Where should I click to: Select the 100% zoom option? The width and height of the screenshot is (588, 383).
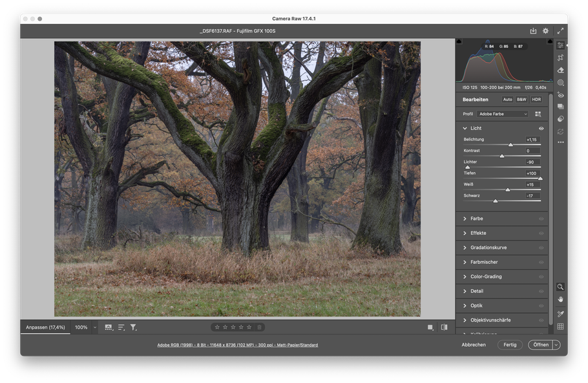click(x=81, y=327)
